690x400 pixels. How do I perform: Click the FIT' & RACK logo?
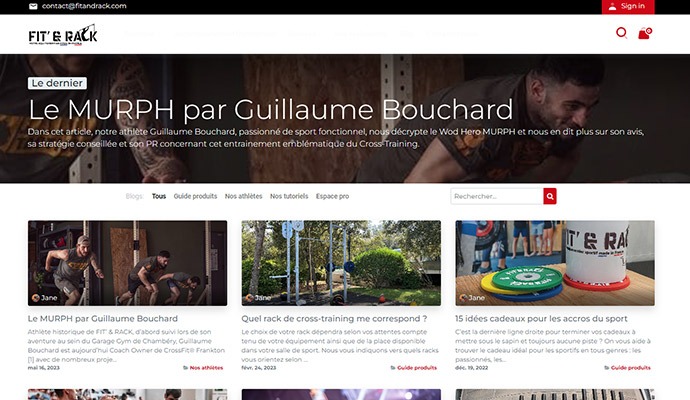tap(63, 35)
